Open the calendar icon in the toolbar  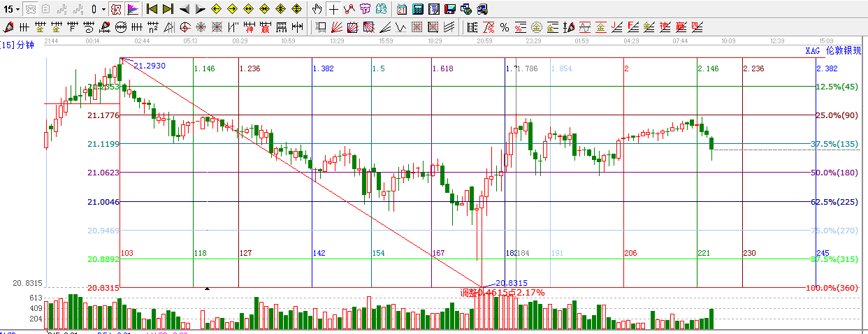pyautogui.click(x=402, y=9)
